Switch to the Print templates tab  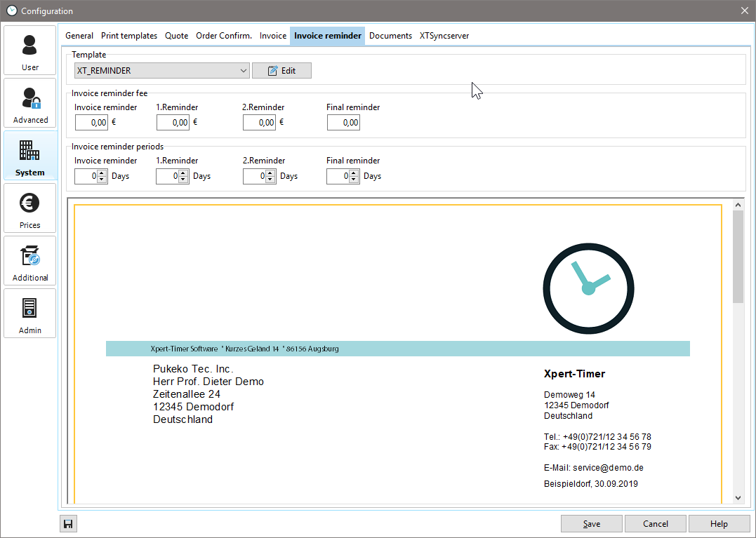point(129,36)
